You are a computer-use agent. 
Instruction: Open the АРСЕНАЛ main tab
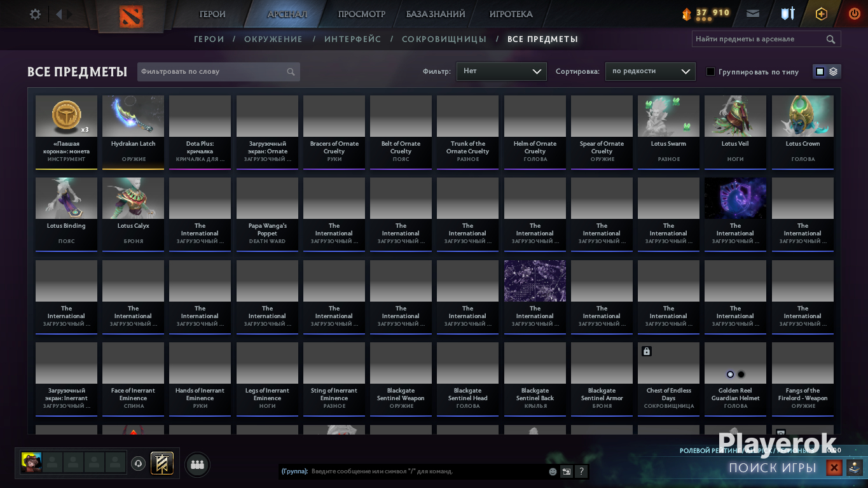[287, 14]
